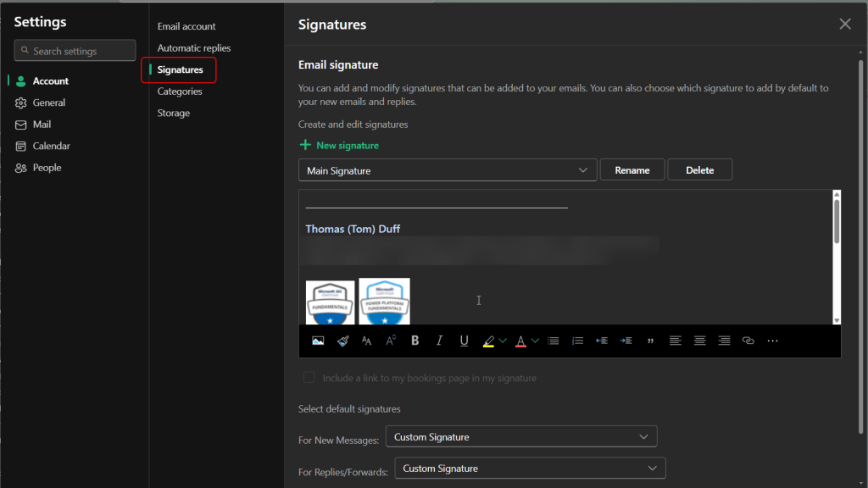Image resolution: width=868 pixels, height=488 pixels.
Task: Open the For Replies/Forwards signature dropdown
Action: pyautogui.click(x=529, y=469)
